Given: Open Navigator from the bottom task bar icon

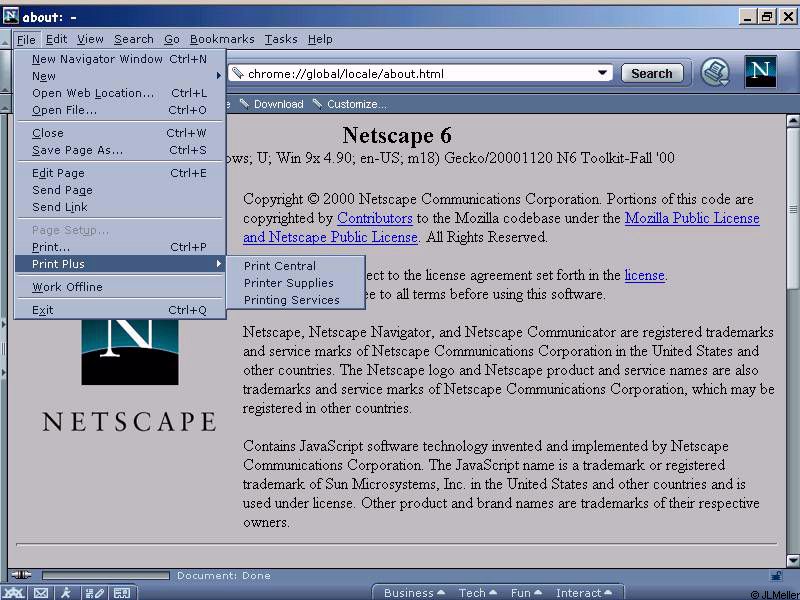Looking at the screenshot, I should pyautogui.click(x=14, y=593).
